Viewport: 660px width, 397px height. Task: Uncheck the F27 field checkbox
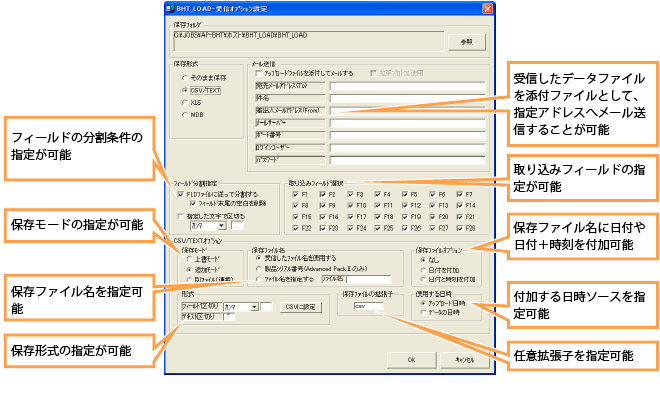click(x=432, y=228)
